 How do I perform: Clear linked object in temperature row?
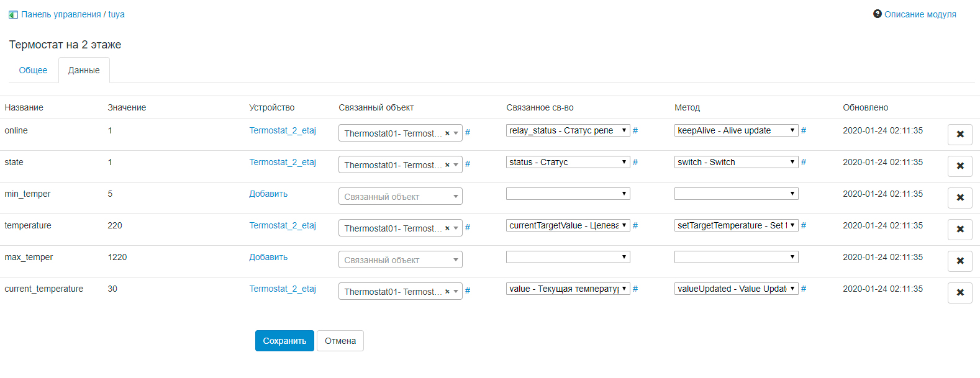(x=447, y=228)
